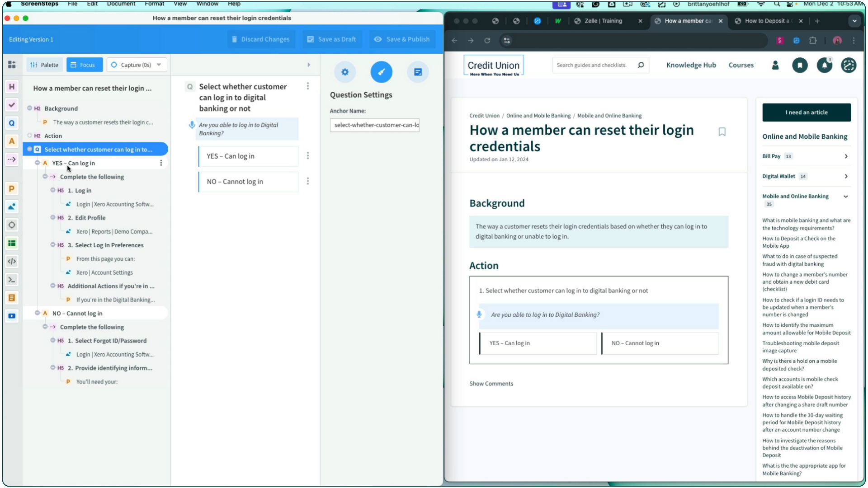This screenshot has width=868, height=488.
Task: Select the Checklist block icon in sidebar
Action: click(x=12, y=105)
